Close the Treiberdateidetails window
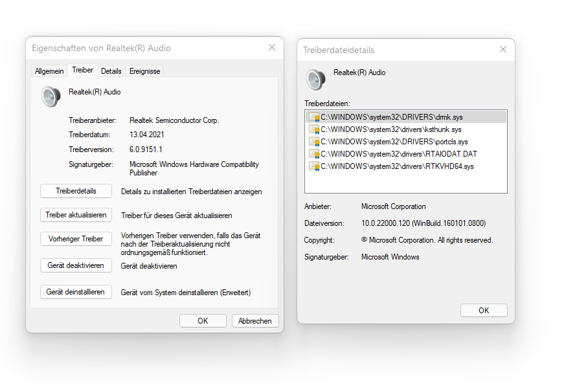588x389 pixels. [503, 49]
